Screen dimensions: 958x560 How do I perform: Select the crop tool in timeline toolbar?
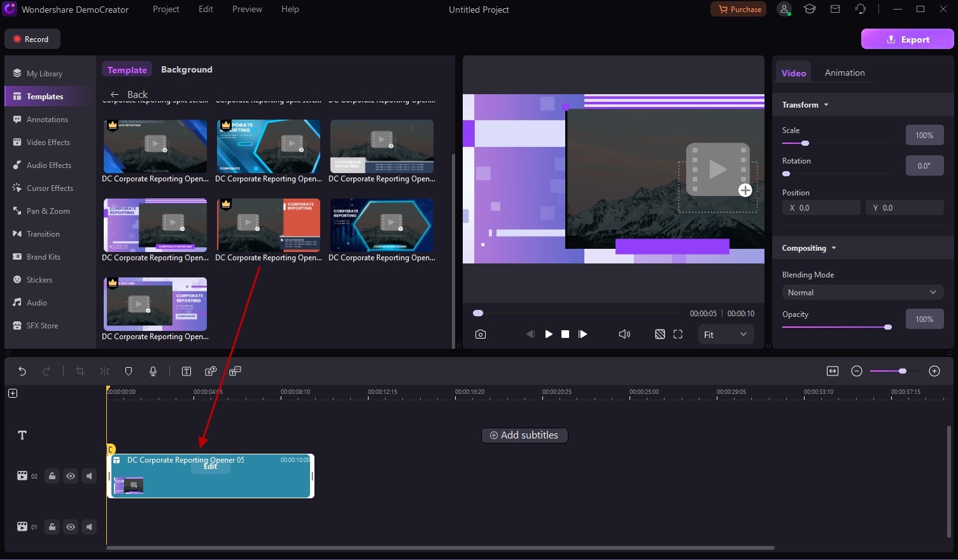coord(80,371)
